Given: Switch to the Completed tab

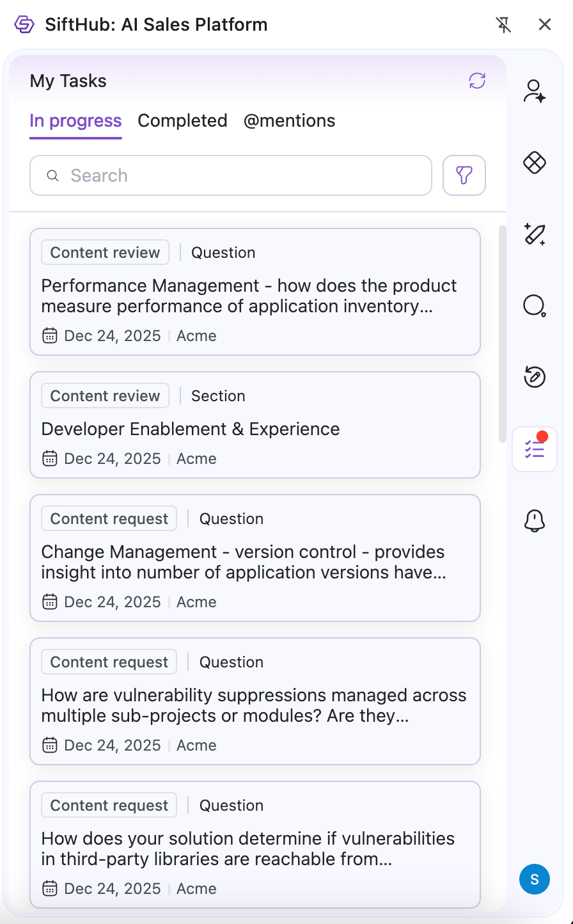Looking at the screenshot, I should coord(182,121).
